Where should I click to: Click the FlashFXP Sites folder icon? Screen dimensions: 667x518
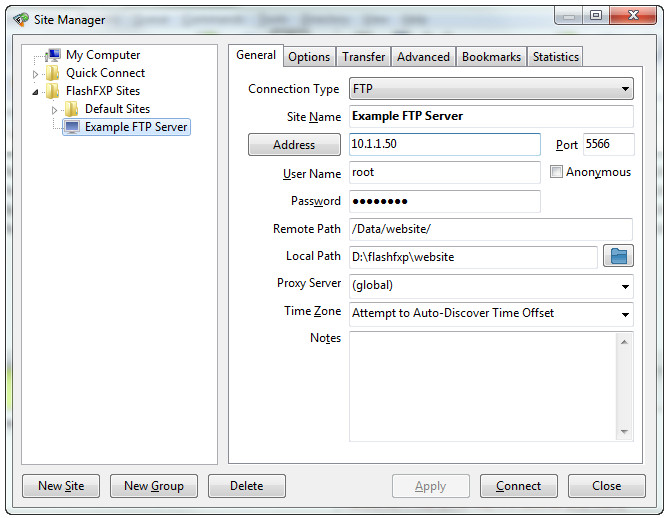pos(53,91)
